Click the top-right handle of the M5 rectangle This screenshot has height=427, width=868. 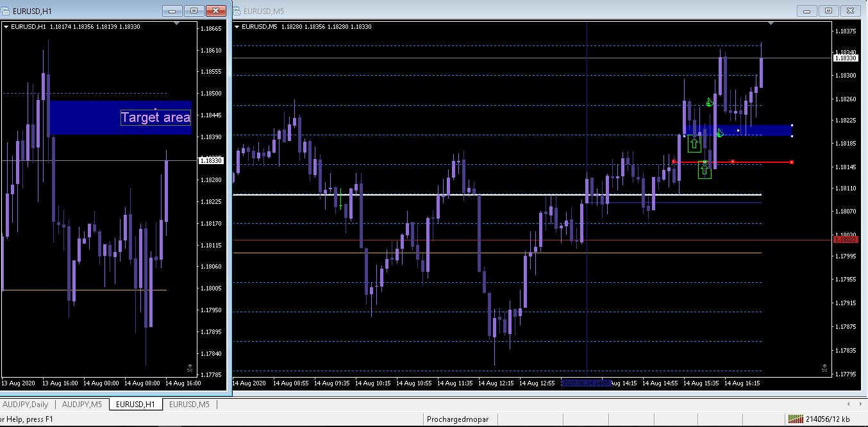pyautogui.click(x=792, y=125)
